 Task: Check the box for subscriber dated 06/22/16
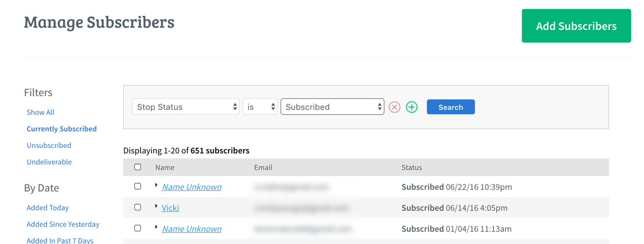[x=138, y=186]
